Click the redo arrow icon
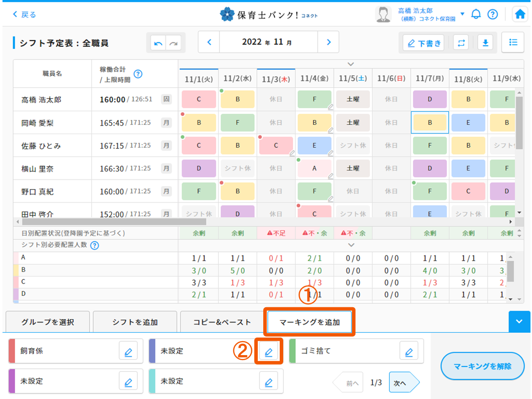 (174, 43)
